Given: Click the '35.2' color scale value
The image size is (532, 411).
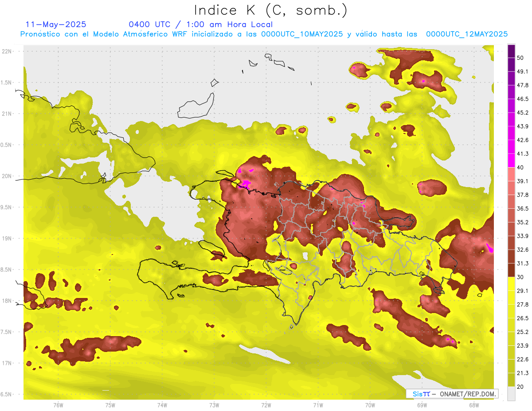Looking at the screenshot, I should [x=523, y=222].
